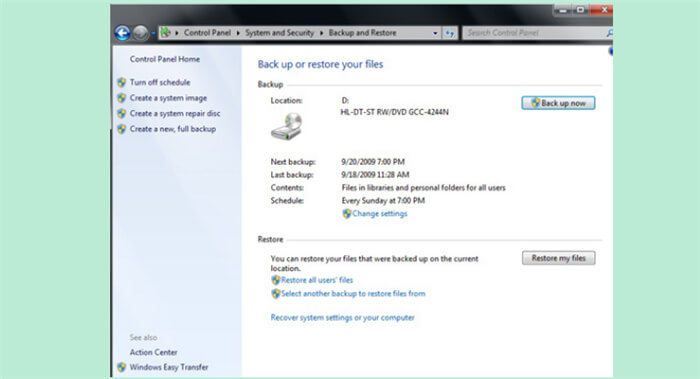
Task: Click the search magnifier icon
Action: pyautogui.click(x=609, y=33)
